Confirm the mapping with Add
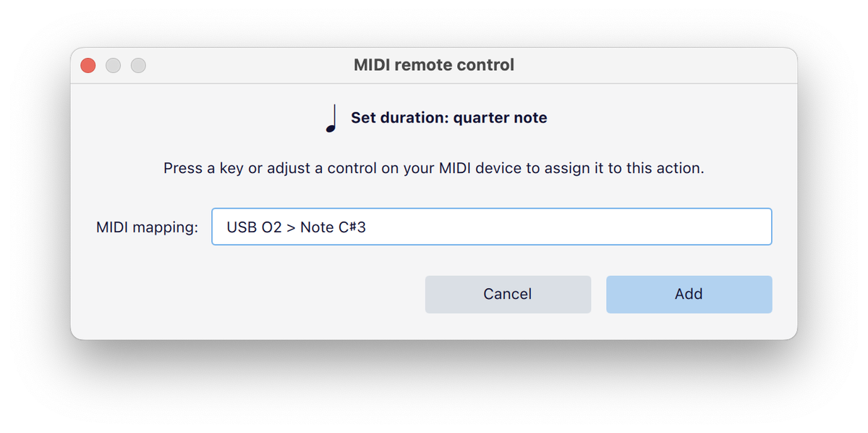The width and height of the screenshot is (868, 433). (689, 294)
